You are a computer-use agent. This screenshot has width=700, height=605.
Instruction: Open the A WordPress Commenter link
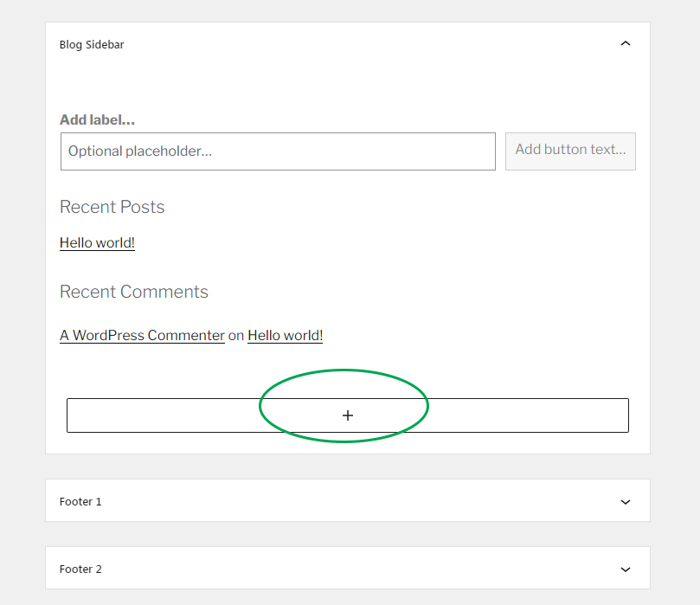(x=142, y=335)
